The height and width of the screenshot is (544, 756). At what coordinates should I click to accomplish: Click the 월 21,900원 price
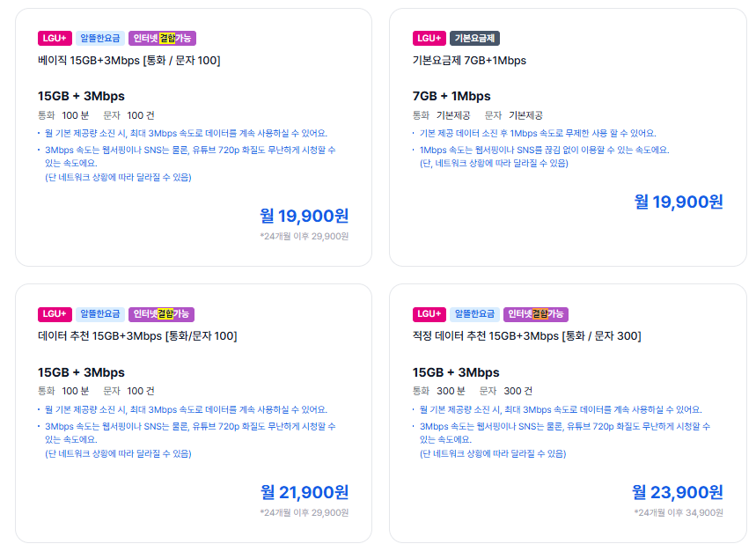[x=305, y=492]
